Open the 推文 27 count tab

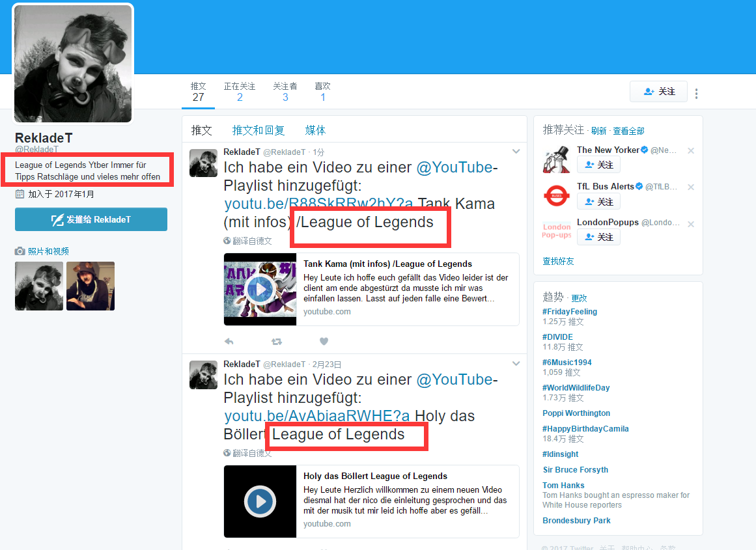coord(198,92)
